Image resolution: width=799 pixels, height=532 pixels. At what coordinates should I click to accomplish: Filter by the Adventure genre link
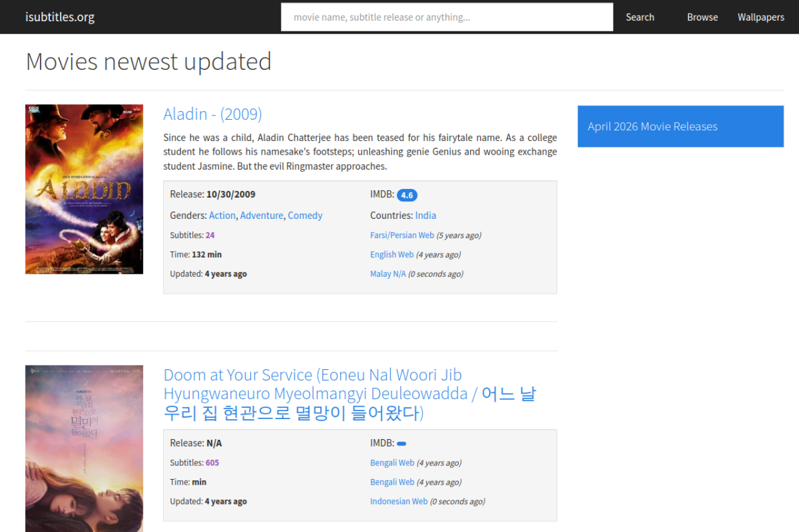coord(262,215)
